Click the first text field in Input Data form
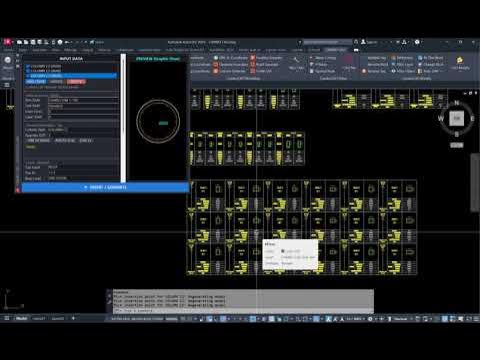Screen dimensions: 480x360 [83, 100]
